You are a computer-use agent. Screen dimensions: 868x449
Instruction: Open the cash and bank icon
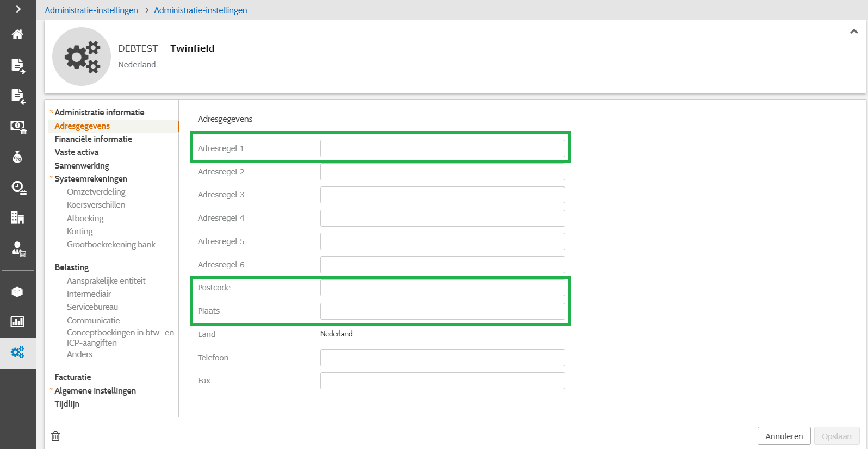18,127
